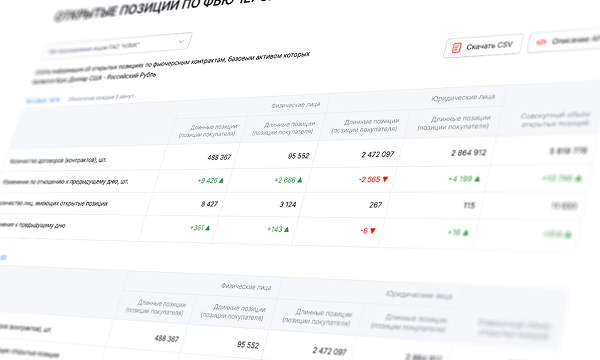
Task: Select the 115 persons cell
Action: coord(469,205)
